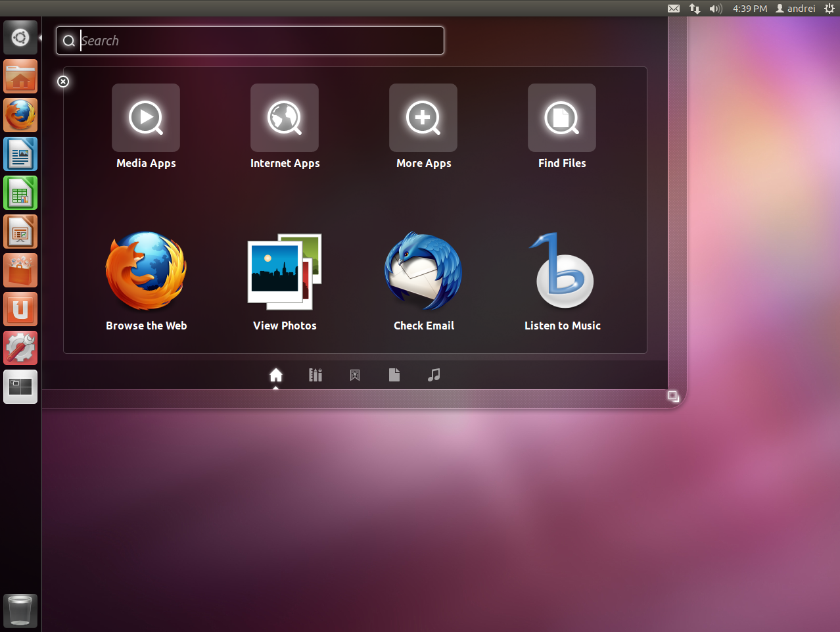840x632 pixels.
Task: Open Ubuntu Software Center from launcher
Action: 20,270
